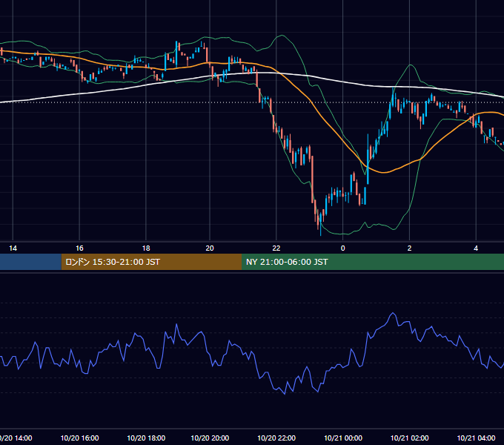Click the 14 hour label on time axis
This screenshot has width=504, height=445.
click(13, 248)
